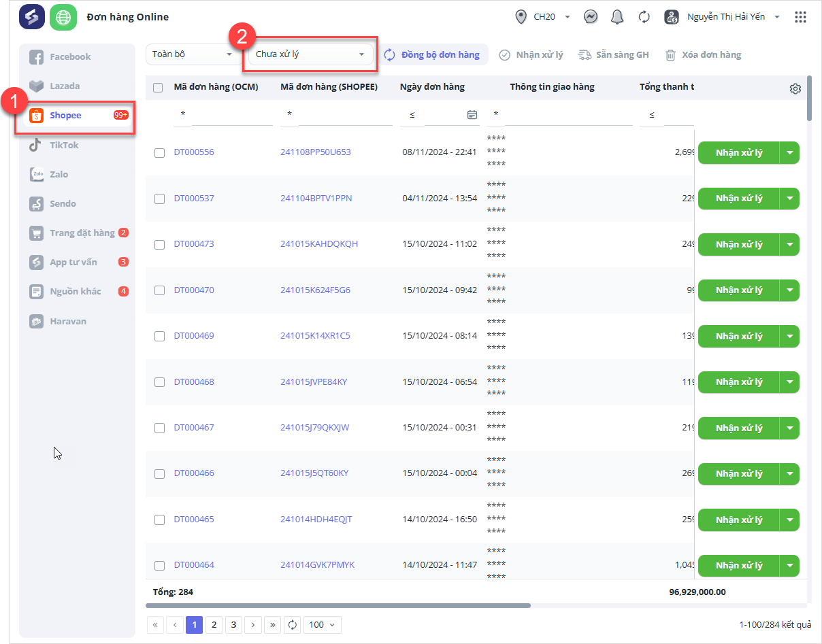Image resolution: width=822 pixels, height=644 pixels.
Task: Click the vertical table scrollbar
Action: [x=809, y=99]
